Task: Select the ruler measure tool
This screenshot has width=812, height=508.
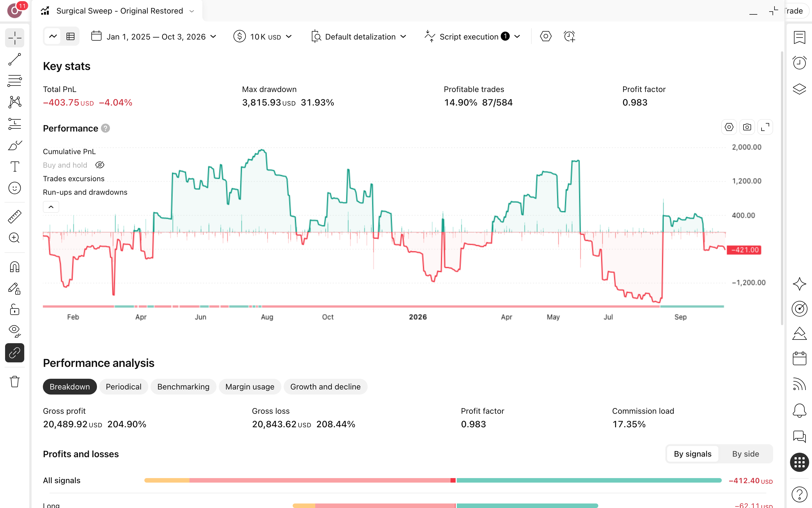Action: [15, 217]
